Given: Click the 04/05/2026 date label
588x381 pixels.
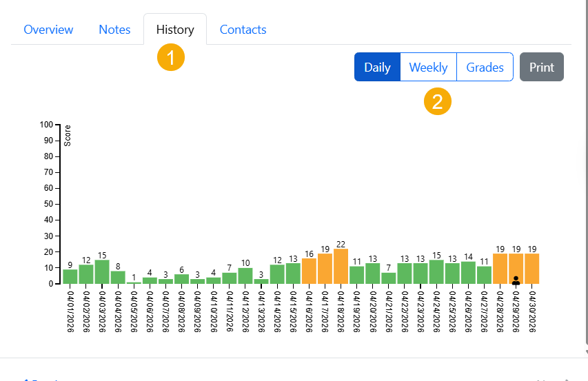Looking at the screenshot, I should click(x=134, y=311).
